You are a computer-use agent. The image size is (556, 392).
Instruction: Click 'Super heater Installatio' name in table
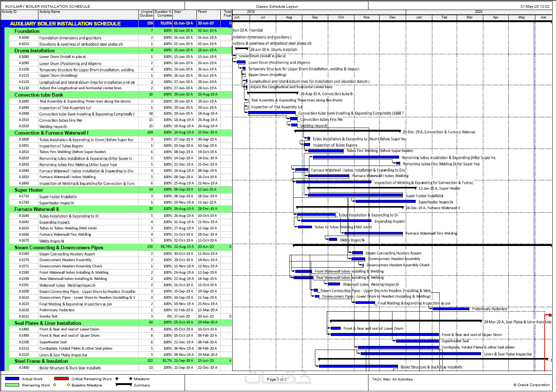(58, 197)
